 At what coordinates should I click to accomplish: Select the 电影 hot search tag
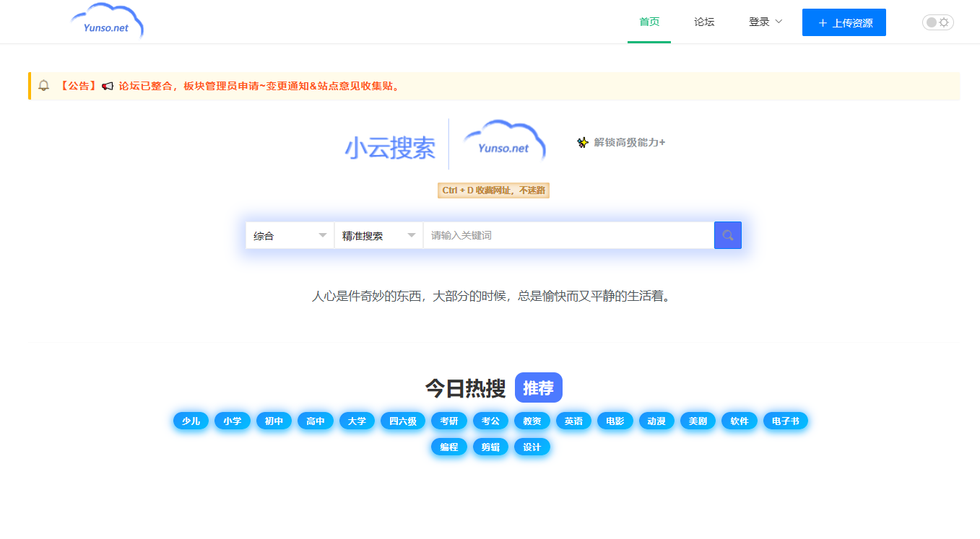pos(615,421)
